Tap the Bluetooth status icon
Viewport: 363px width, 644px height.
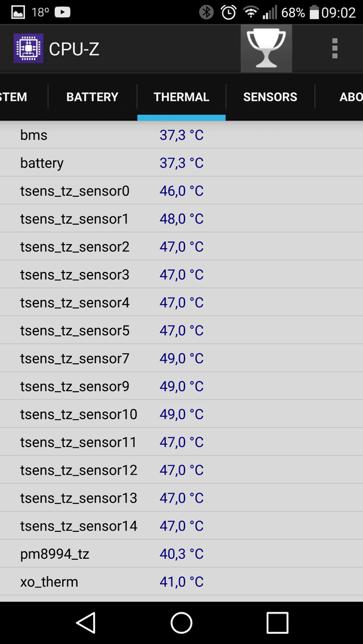coord(207,13)
